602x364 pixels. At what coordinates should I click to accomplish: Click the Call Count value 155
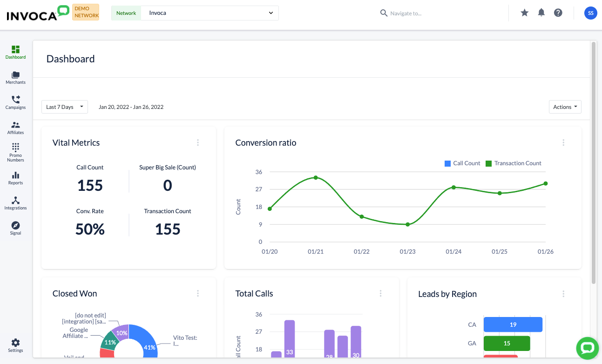tap(90, 185)
